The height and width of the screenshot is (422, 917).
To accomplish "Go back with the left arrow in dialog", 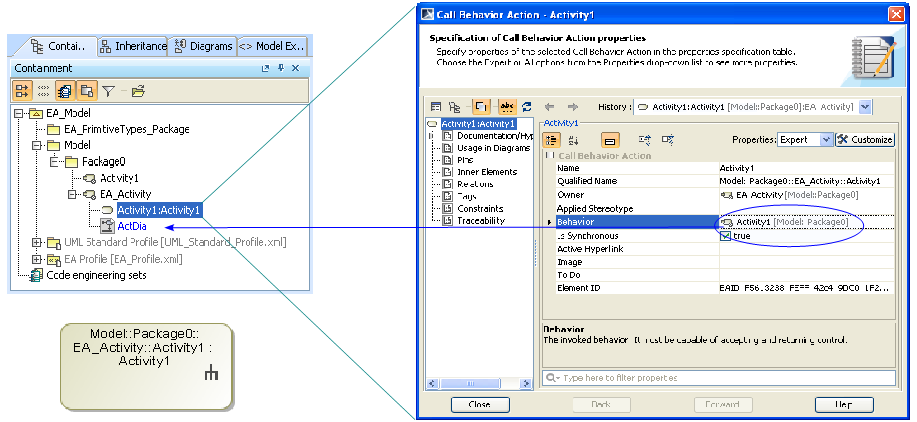I will coord(549,107).
